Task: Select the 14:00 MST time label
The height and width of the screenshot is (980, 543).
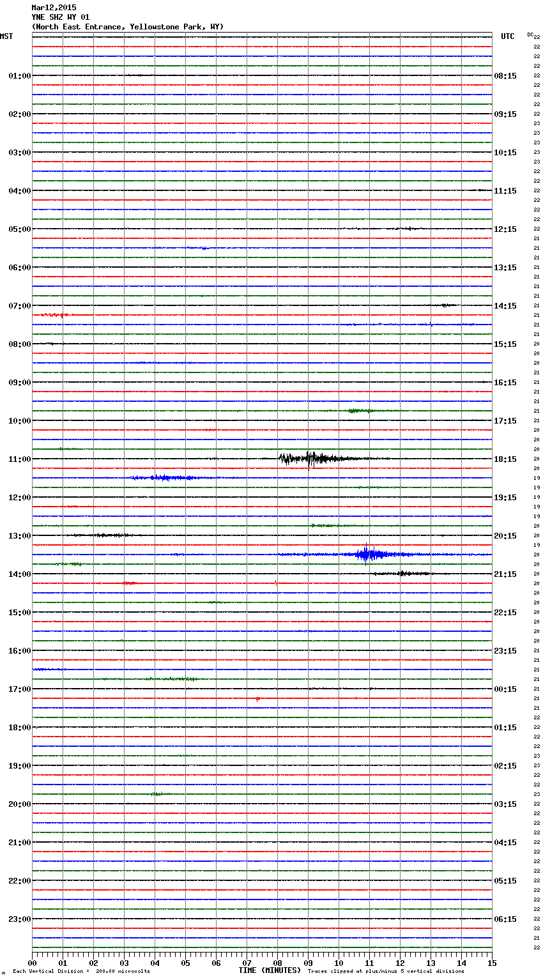Action: click(19, 574)
